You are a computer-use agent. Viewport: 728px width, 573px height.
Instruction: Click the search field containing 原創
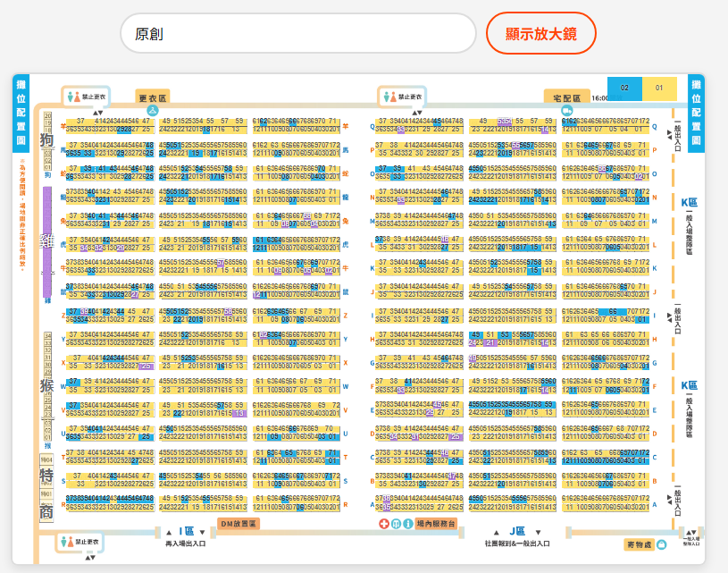click(298, 33)
